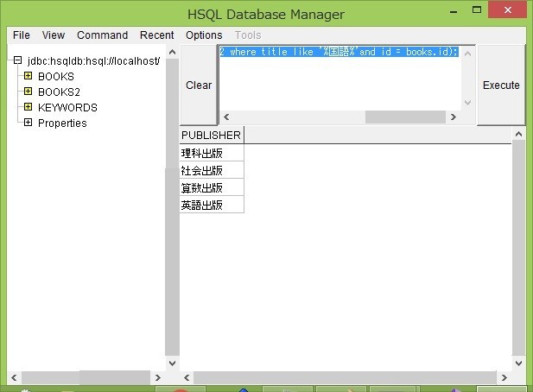This screenshot has width=533, height=392.
Task: Click tree panel scroll-up arrow
Action: coord(173,52)
